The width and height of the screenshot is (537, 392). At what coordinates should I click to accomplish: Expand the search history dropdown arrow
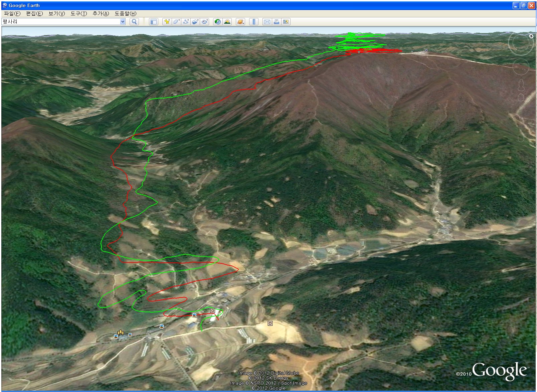pos(123,21)
